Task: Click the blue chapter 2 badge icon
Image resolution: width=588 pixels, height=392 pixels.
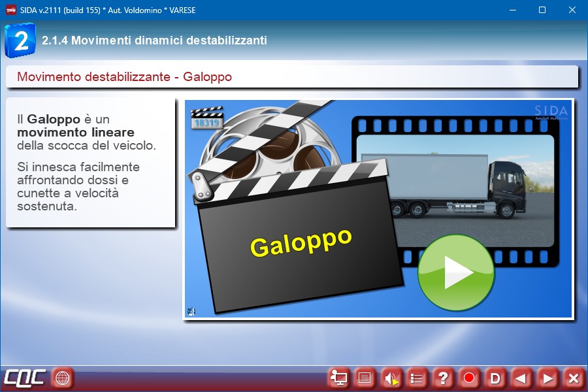Action: (x=20, y=41)
